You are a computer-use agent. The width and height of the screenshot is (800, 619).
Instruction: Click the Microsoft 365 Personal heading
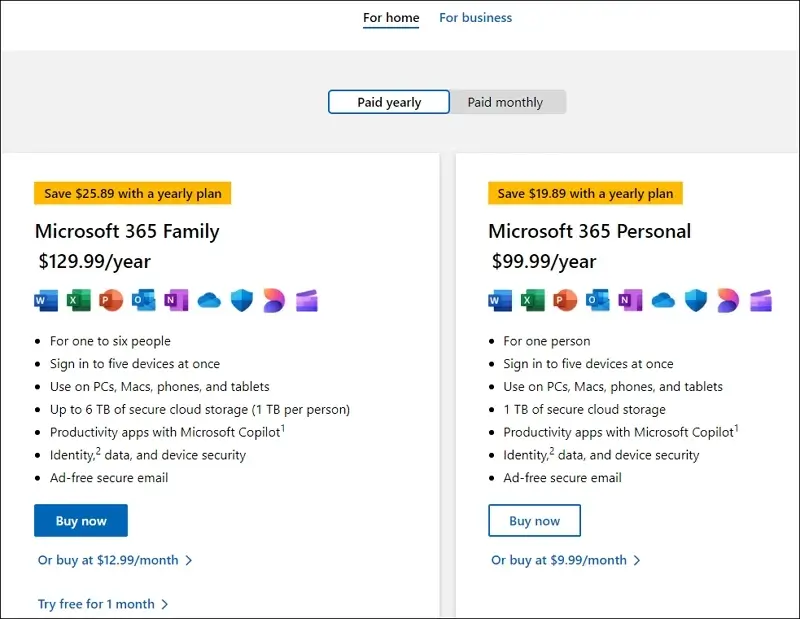pyautogui.click(x=589, y=231)
